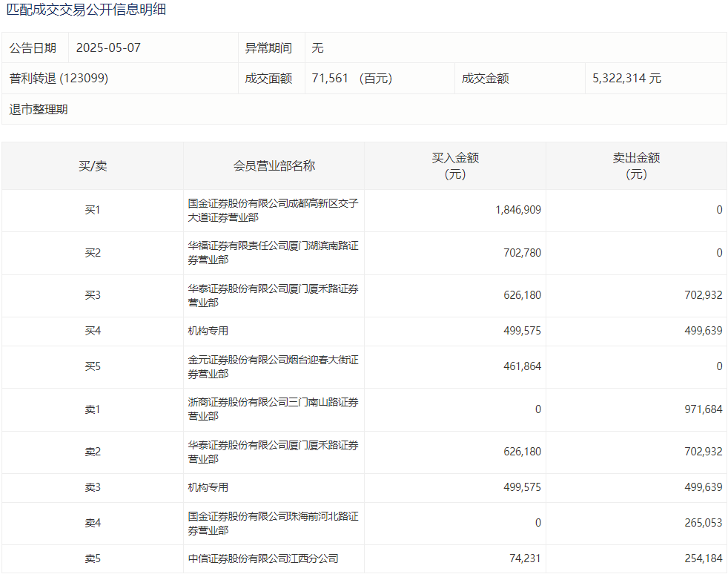Screen dimensions: 728x577
Task: Click the 卖出金额 (元) column header
Action: point(636,166)
